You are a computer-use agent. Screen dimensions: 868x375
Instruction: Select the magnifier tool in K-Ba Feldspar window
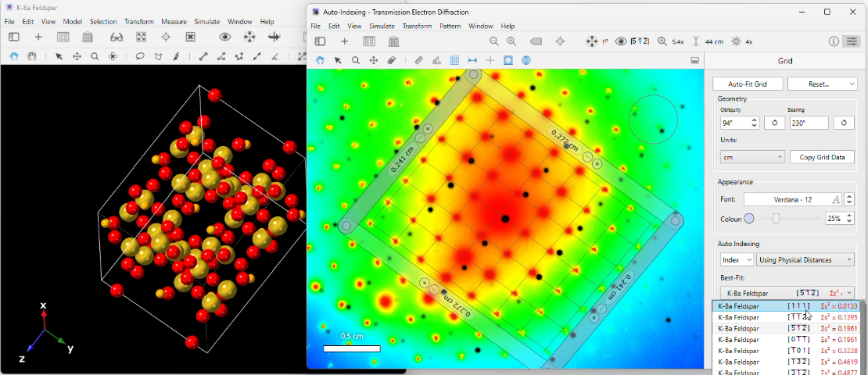pyautogui.click(x=95, y=56)
